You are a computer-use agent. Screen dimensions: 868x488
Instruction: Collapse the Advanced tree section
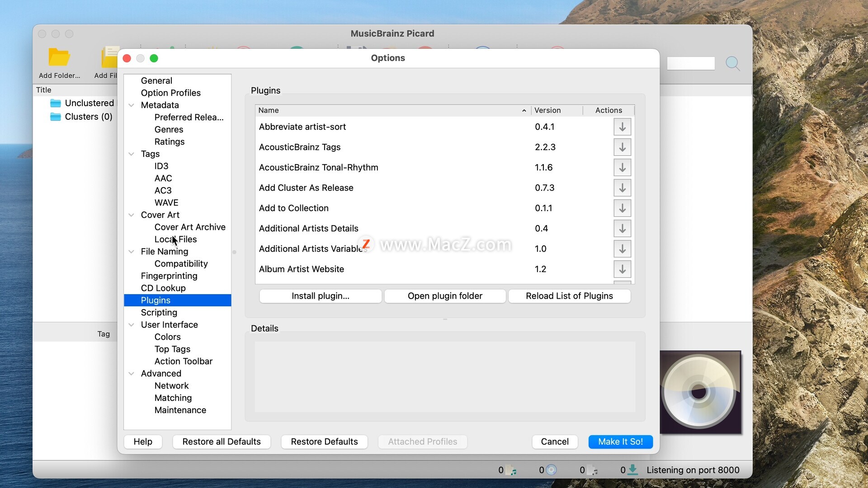131,374
